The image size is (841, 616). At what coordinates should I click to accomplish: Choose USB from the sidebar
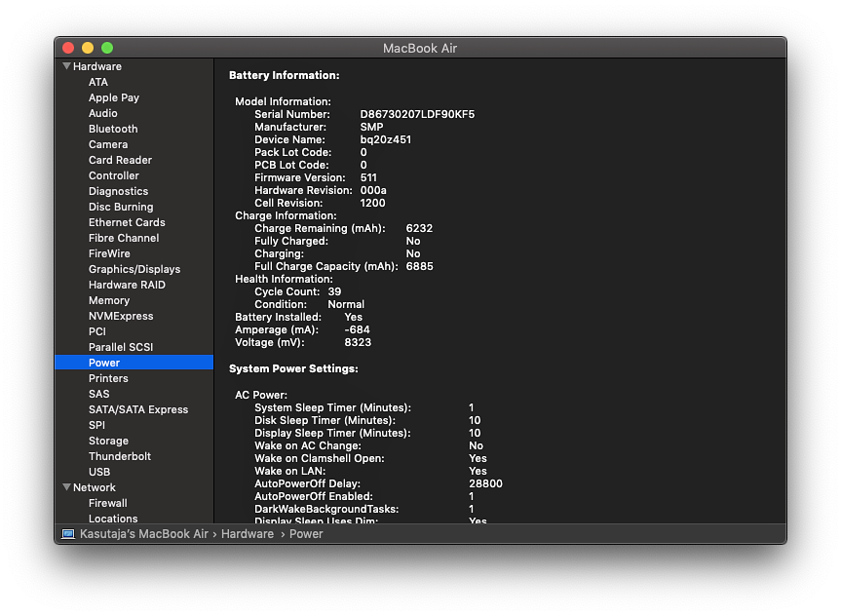[x=99, y=472]
